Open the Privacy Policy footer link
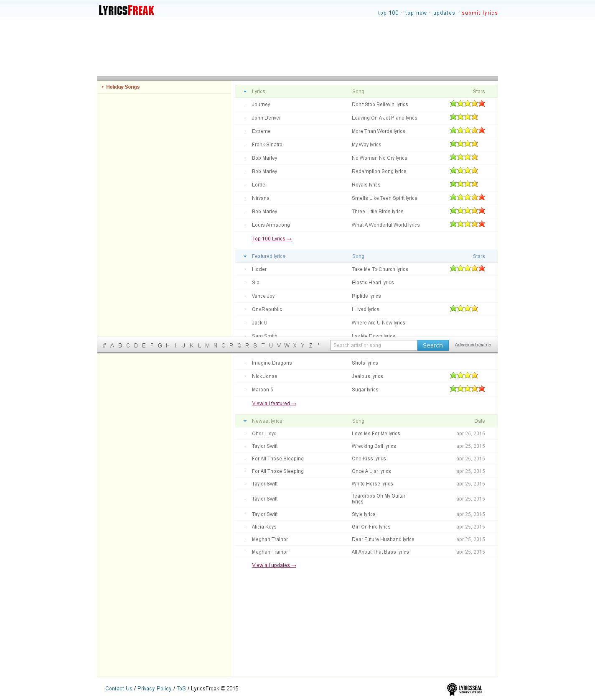595x700 pixels. pyautogui.click(x=154, y=688)
